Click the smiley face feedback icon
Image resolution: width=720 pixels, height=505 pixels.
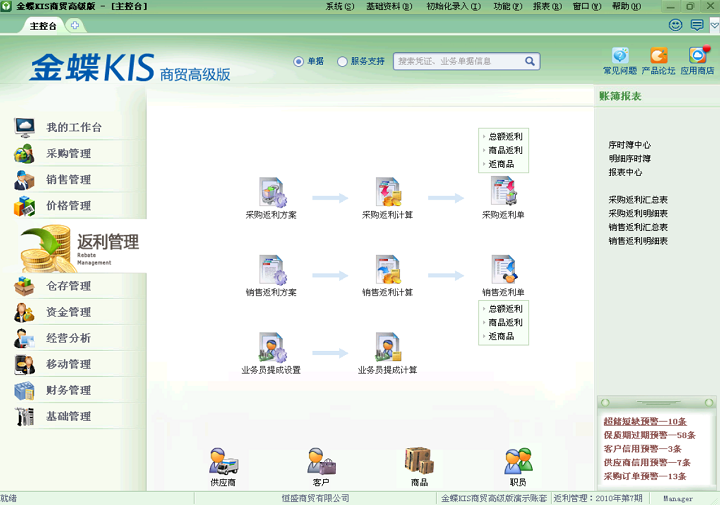pos(675,25)
